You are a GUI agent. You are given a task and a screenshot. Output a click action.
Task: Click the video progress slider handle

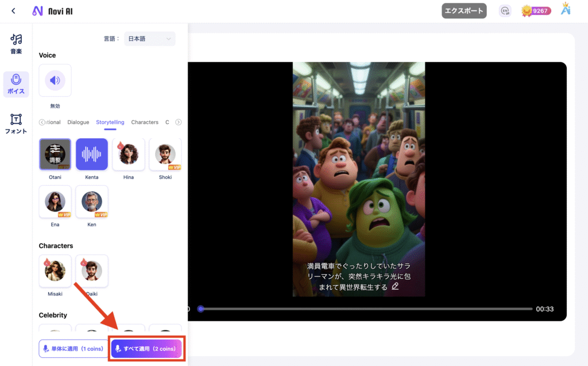point(200,309)
